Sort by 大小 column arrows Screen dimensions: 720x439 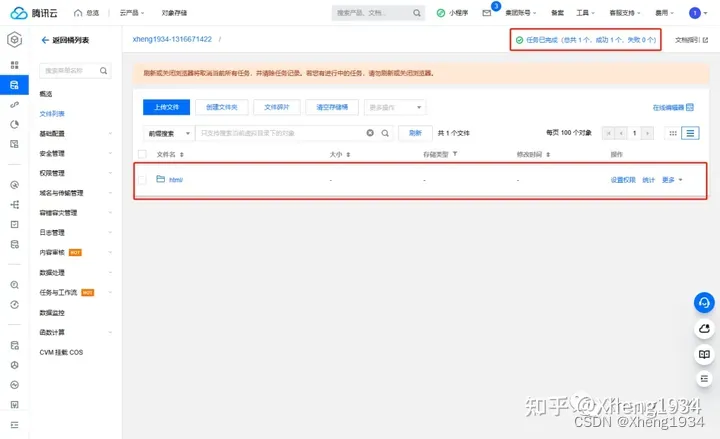pos(348,155)
